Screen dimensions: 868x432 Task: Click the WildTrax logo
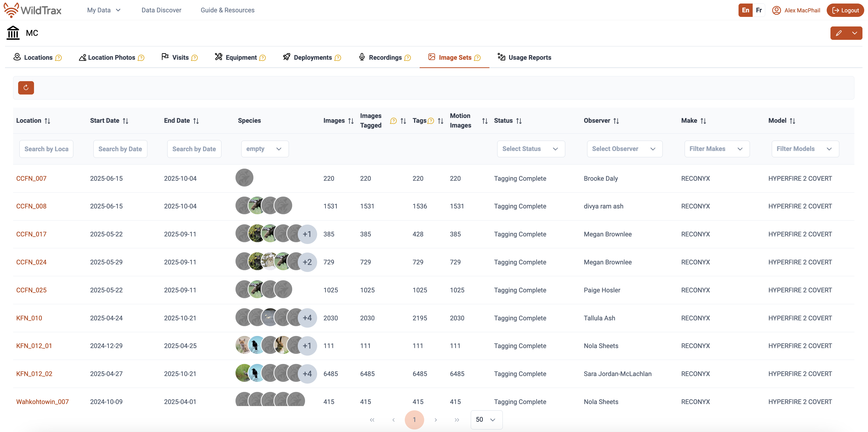pyautogui.click(x=33, y=10)
